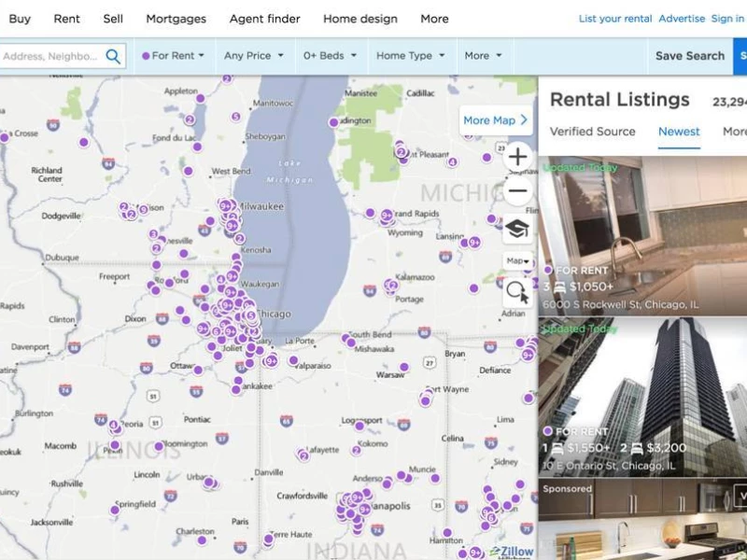Click the 9+ marker near Grand Rapids
This screenshot has width=747, height=560.
[x=387, y=216]
